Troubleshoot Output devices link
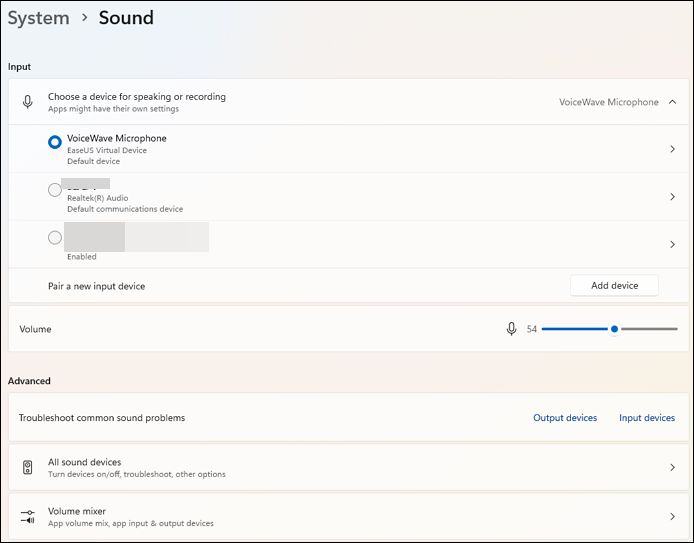The width and height of the screenshot is (694, 543). coord(565,418)
